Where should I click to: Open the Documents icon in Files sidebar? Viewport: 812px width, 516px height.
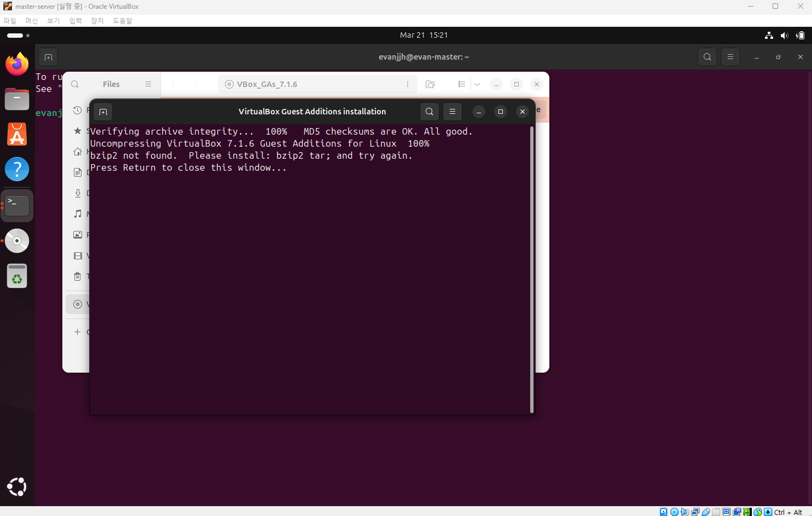(78, 172)
